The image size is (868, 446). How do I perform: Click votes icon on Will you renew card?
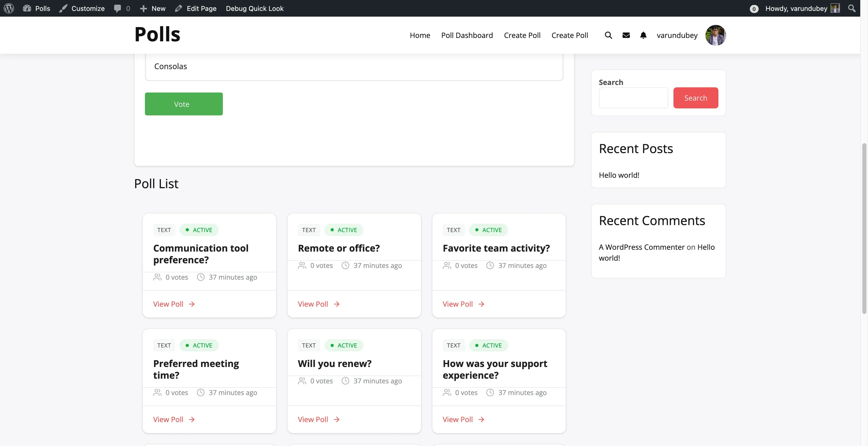(x=302, y=381)
